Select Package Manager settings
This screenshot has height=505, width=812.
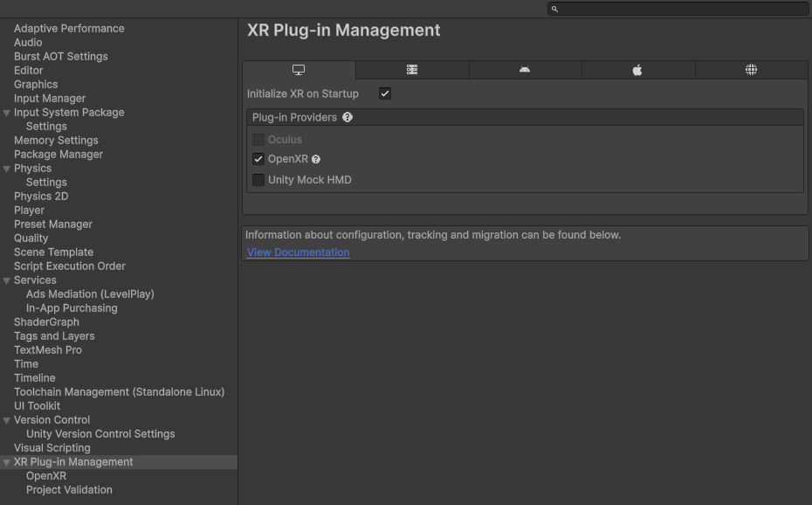pos(58,155)
